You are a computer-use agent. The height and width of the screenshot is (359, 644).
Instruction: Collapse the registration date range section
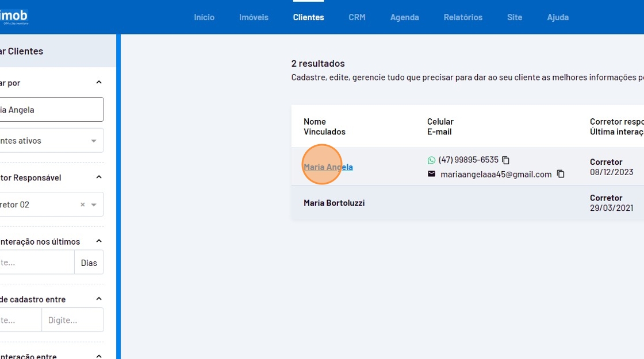98,299
